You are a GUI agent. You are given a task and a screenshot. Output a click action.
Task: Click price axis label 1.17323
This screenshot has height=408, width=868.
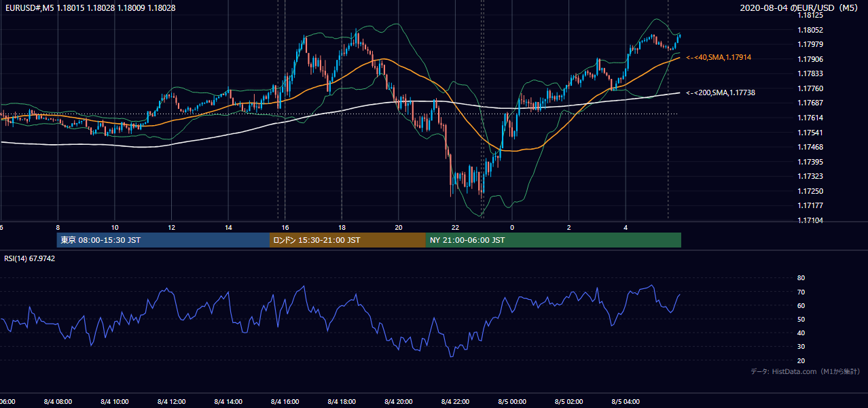point(811,176)
